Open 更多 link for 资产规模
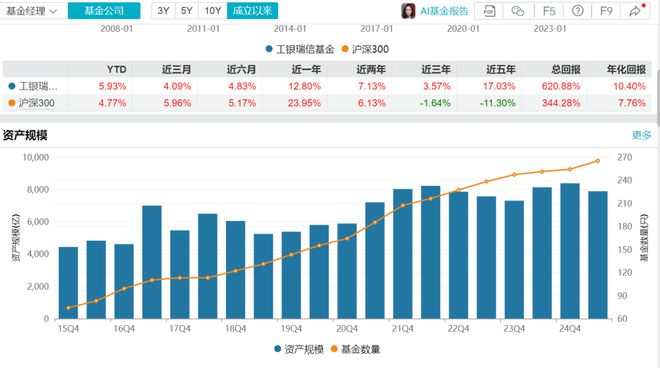 tap(641, 135)
